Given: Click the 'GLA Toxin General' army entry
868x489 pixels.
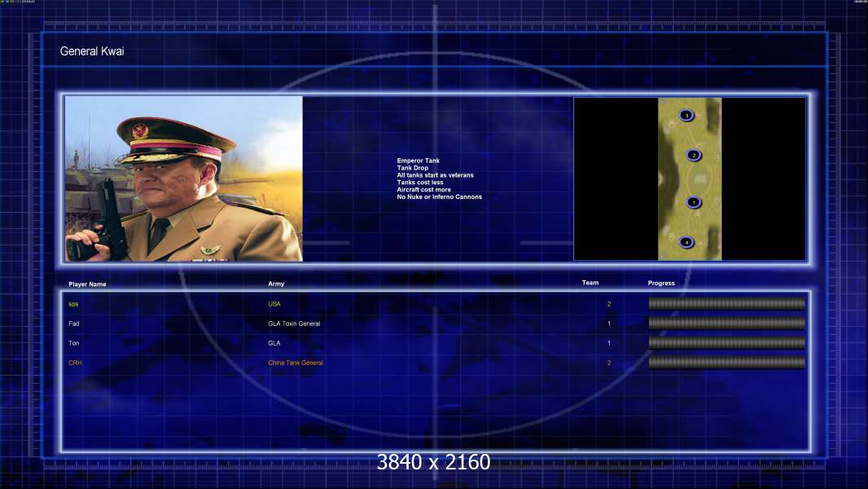Looking at the screenshot, I should click(x=294, y=324).
